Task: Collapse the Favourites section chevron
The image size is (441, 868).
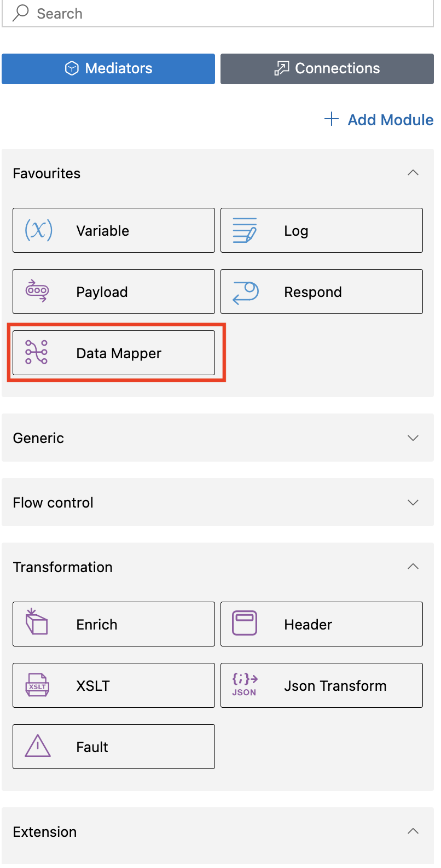Action: pos(413,173)
